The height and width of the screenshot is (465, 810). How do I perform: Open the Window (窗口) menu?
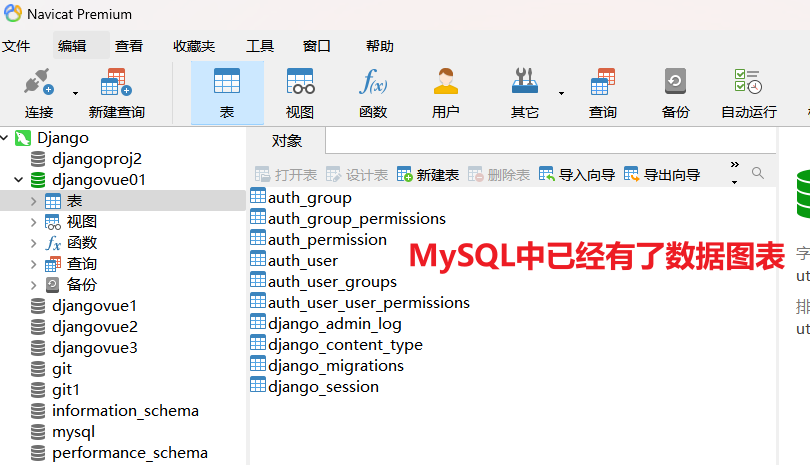pyautogui.click(x=317, y=46)
